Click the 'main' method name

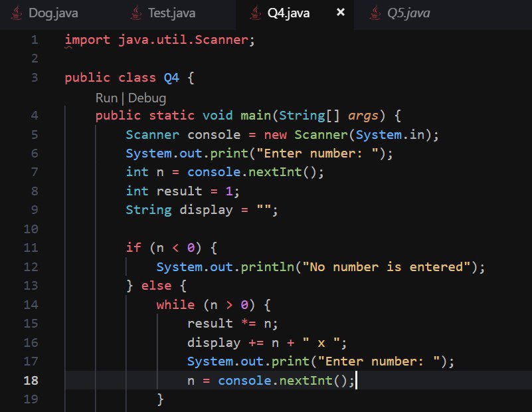pos(256,116)
